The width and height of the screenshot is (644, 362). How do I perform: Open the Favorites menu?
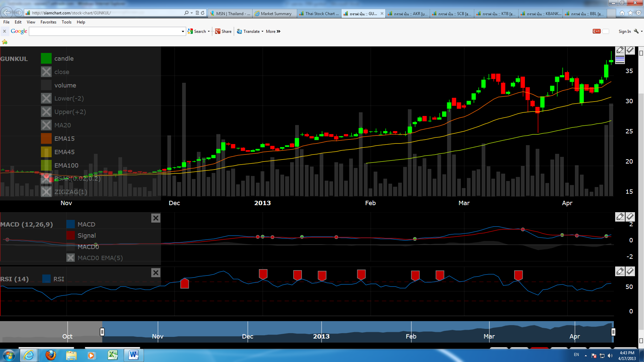point(48,22)
